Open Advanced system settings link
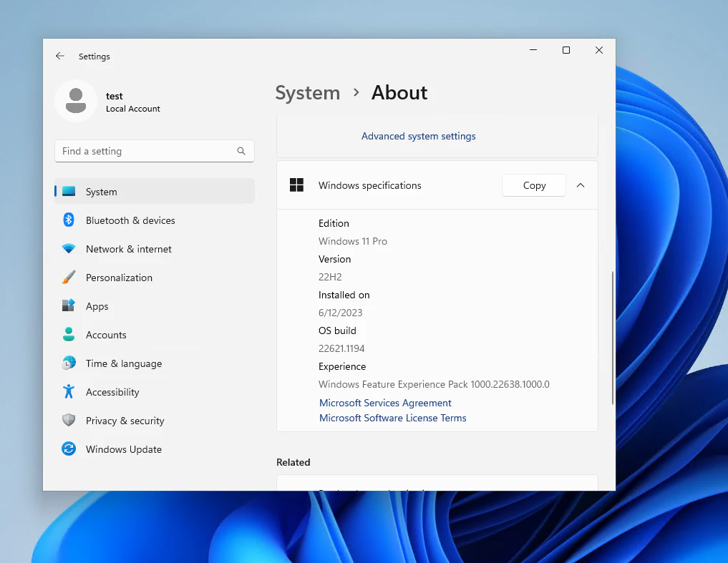The image size is (728, 563). point(418,136)
